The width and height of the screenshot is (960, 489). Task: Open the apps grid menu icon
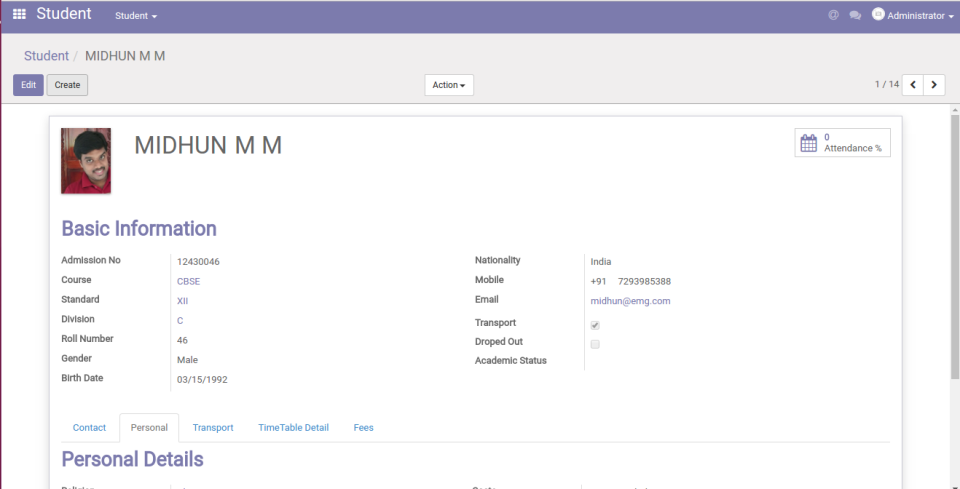tap(20, 14)
